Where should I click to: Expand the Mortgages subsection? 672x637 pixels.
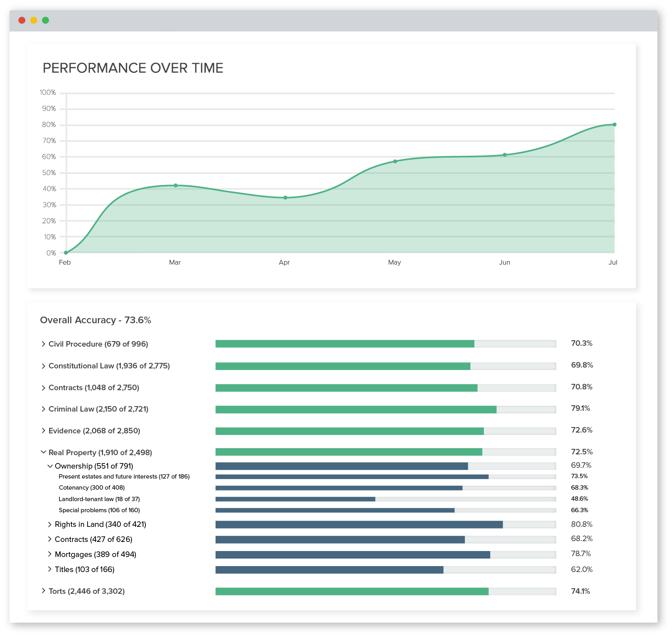coord(49,554)
